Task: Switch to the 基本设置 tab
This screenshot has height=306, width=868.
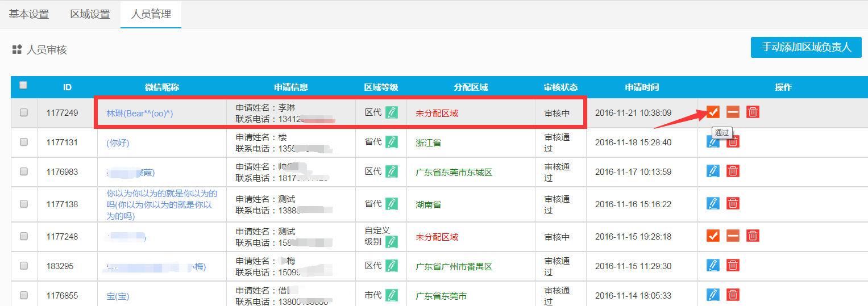Action: 29,14
